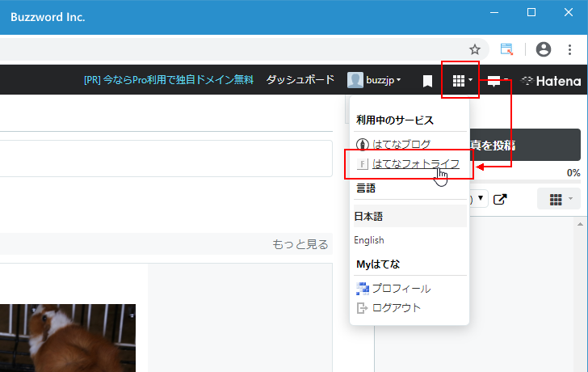Open the external link arrow icon
This screenshot has height=372, width=588.
(x=500, y=199)
